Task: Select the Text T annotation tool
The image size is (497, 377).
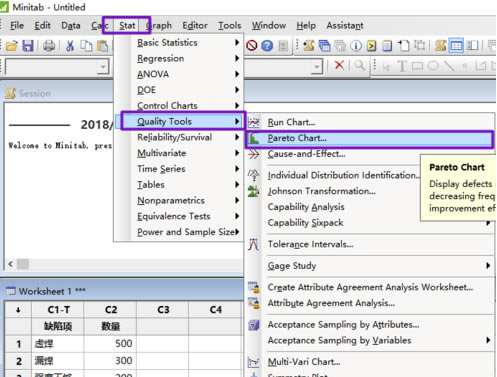Action: click(x=402, y=66)
